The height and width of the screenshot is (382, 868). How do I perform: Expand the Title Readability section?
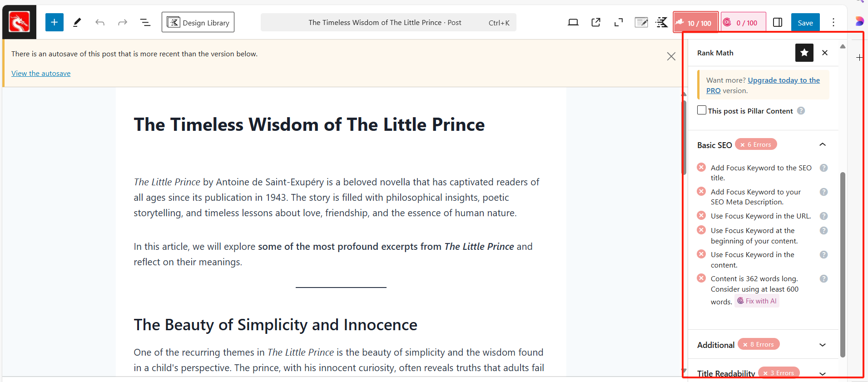(x=822, y=373)
